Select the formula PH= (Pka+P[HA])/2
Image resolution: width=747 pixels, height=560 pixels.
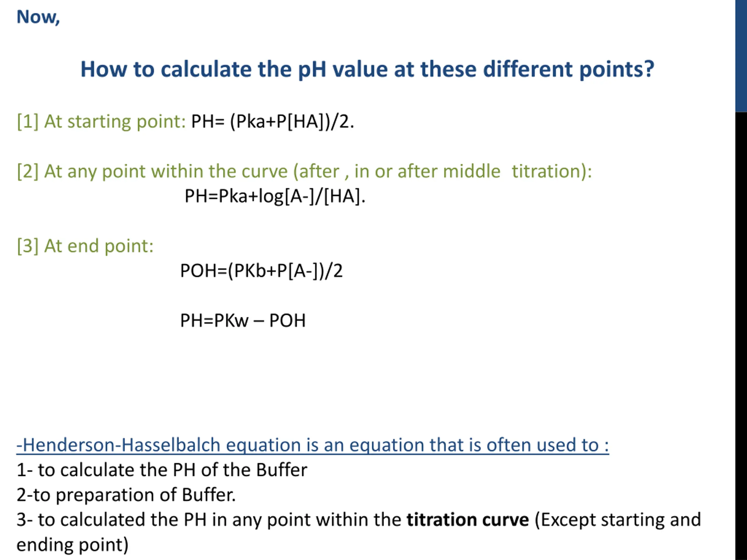pyautogui.click(x=272, y=122)
